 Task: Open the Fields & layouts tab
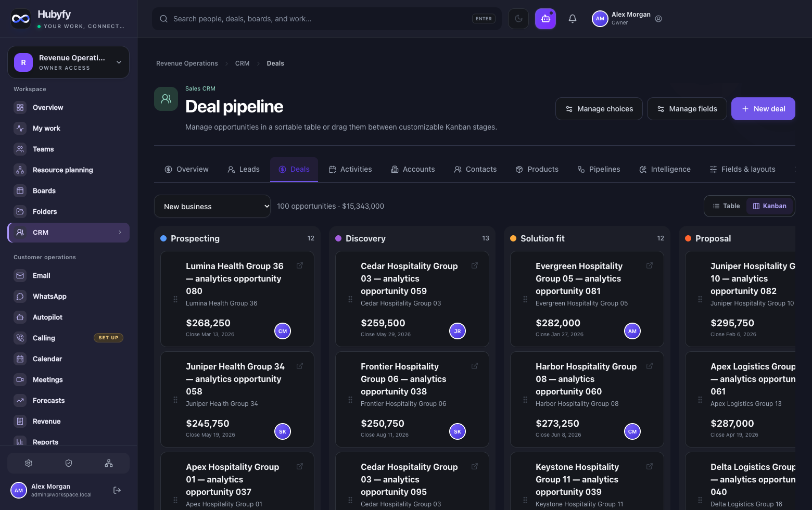coord(742,169)
